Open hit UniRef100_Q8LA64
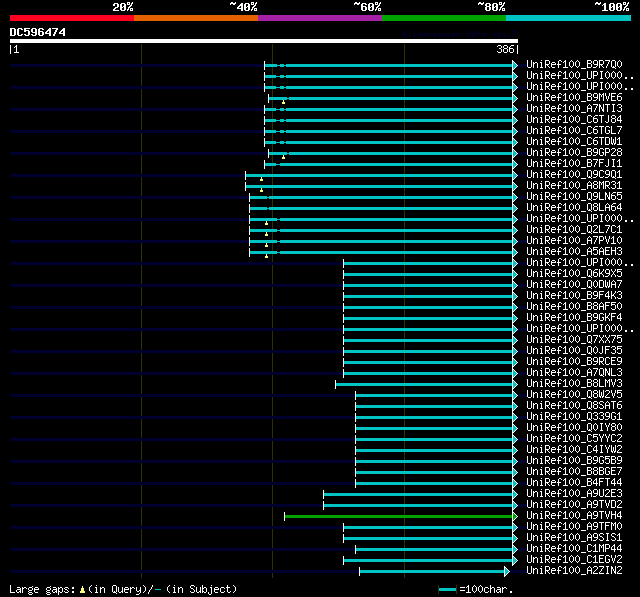Image resolution: width=640 pixels, height=597 pixels. pyautogui.click(x=574, y=208)
